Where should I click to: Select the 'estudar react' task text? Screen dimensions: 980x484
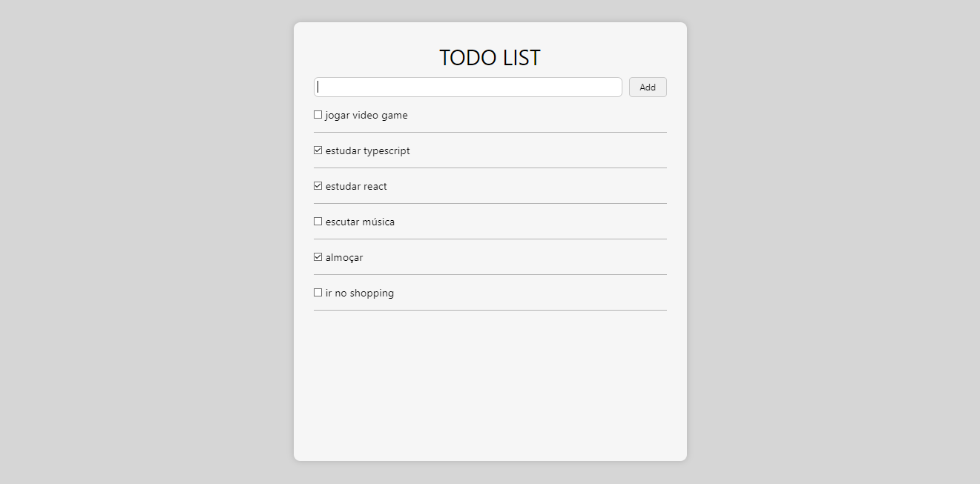tap(355, 186)
